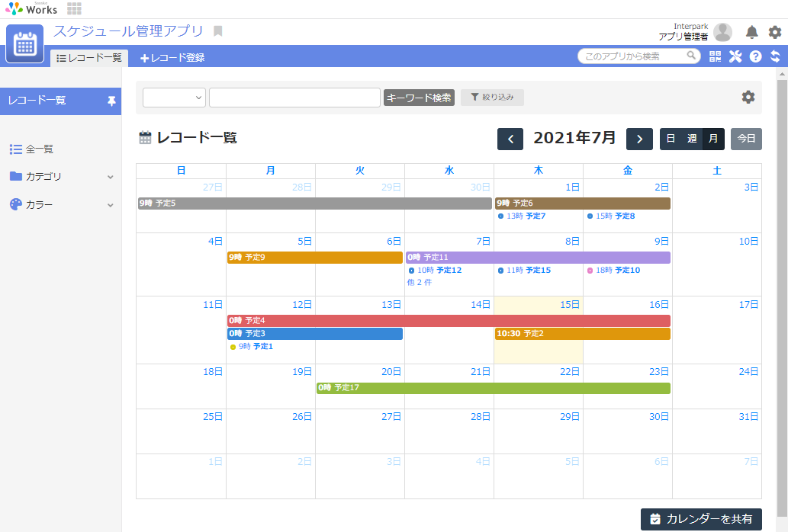Open the top-right settings gear
The height and width of the screenshot is (532, 788).
(775, 32)
